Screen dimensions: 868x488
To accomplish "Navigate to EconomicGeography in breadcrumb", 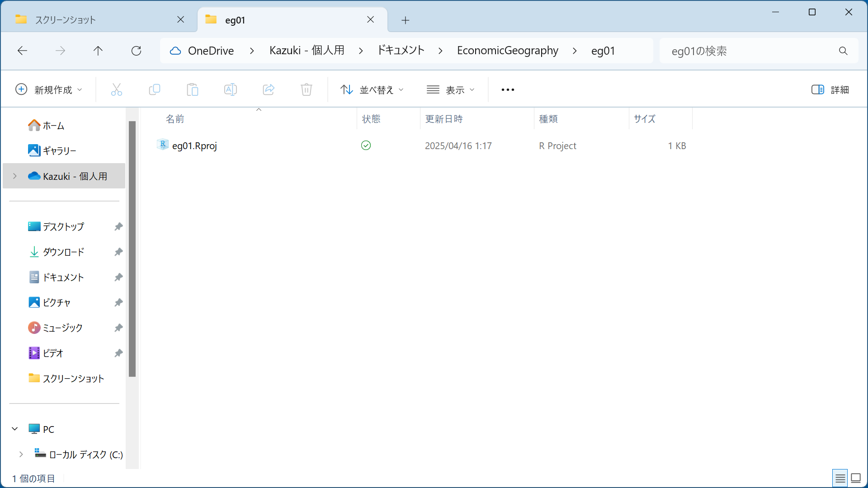I will click(x=507, y=51).
